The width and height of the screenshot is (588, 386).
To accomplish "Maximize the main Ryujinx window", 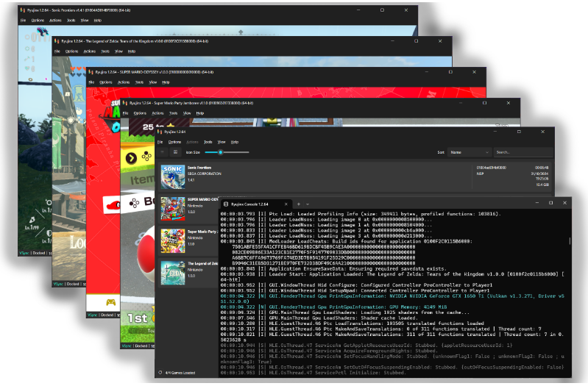I will pyautogui.click(x=519, y=132).
